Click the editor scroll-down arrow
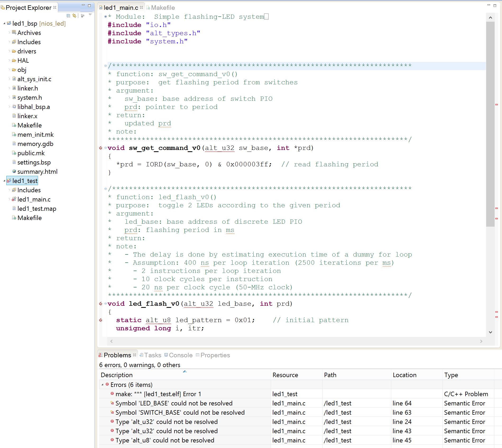The image size is (502, 448). tap(490, 332)
